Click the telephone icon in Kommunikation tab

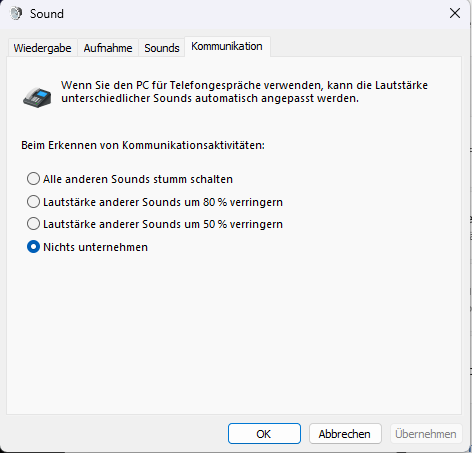pyautogui.click(x=37, y=98)
